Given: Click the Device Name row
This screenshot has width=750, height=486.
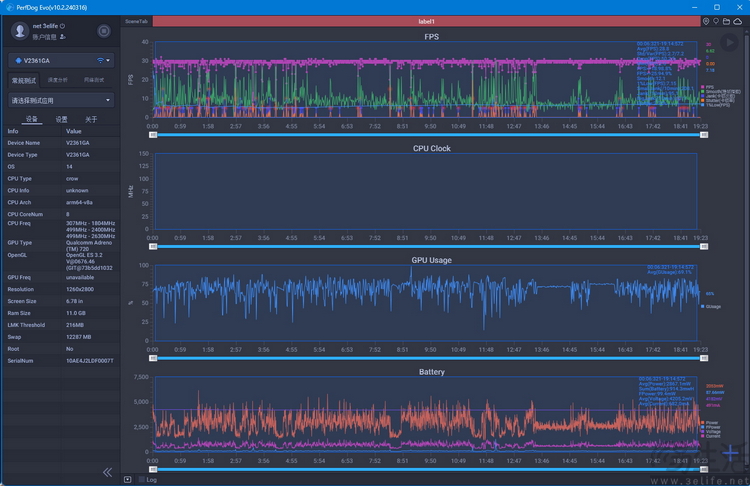Looking at the screenshot, I should point(61,143).
